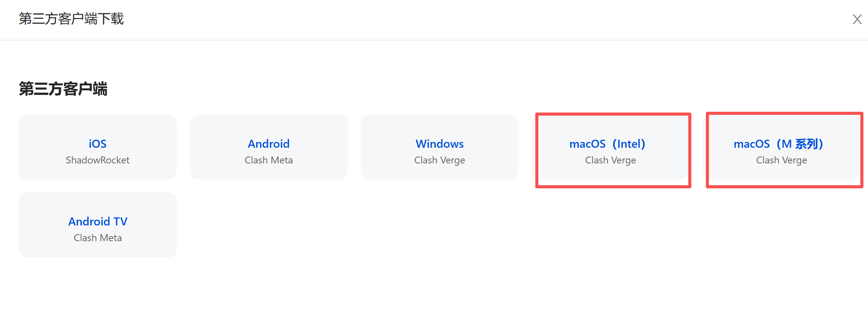This screenshot has width=868, height=333.
Task: Click the red-outlined macOS (M 系列) card
Action: 784,172
